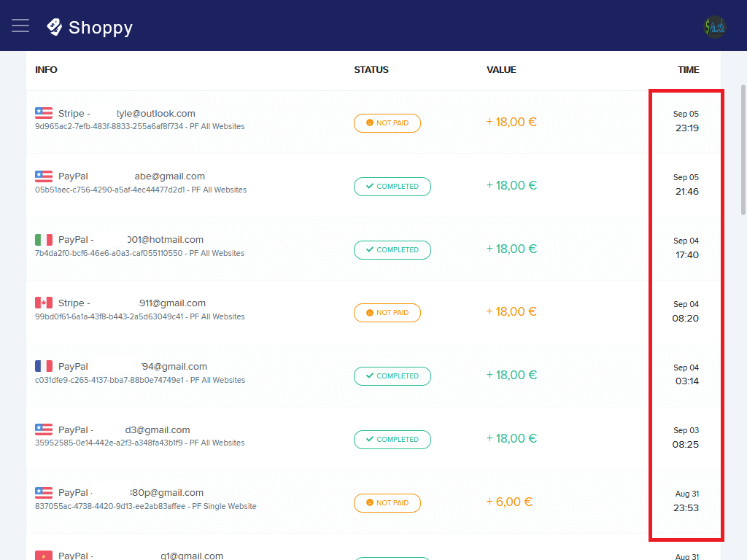Screen dimensions: 747x560
Task: Click the Sep 05 21:46 timestamp
Action: 686,184
